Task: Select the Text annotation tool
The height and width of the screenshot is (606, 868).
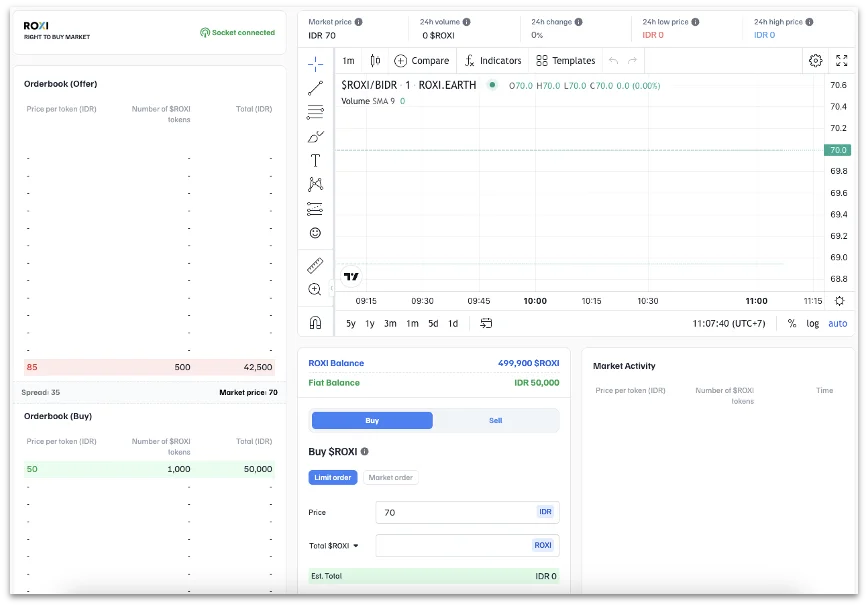Action: pyautogui.click(x=315, y=160)
